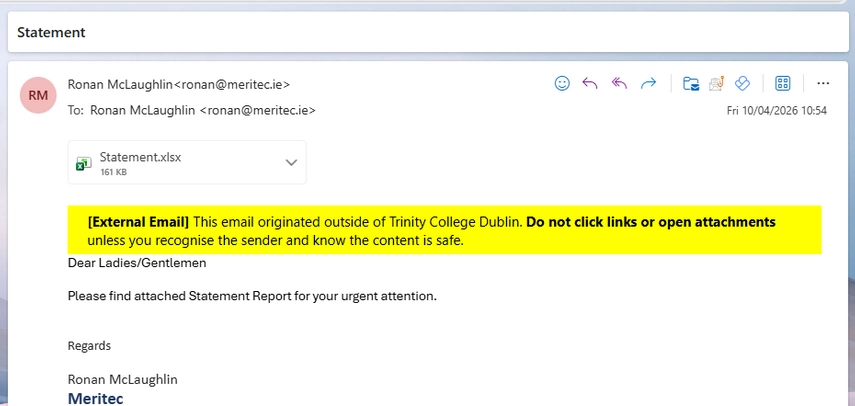Image resolution: width=855 pixels, height=406 pixels.
Task: Open the More actions ellipsis menu
Action: click(823, 84)
